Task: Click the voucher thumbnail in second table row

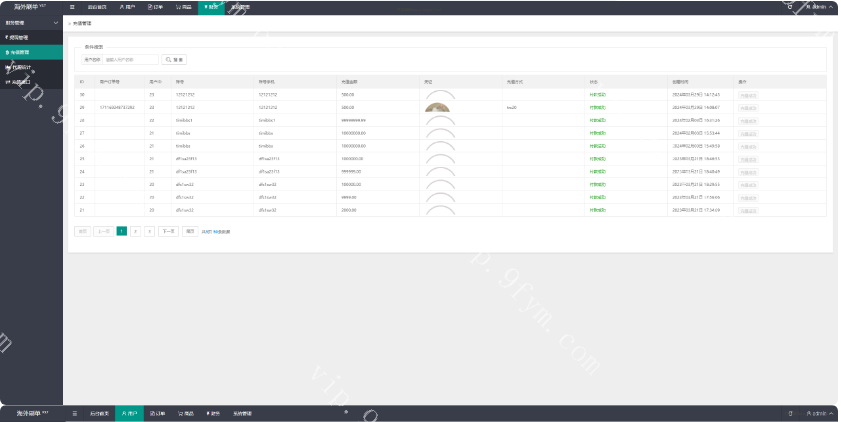Action: click(x=437, y=106)
